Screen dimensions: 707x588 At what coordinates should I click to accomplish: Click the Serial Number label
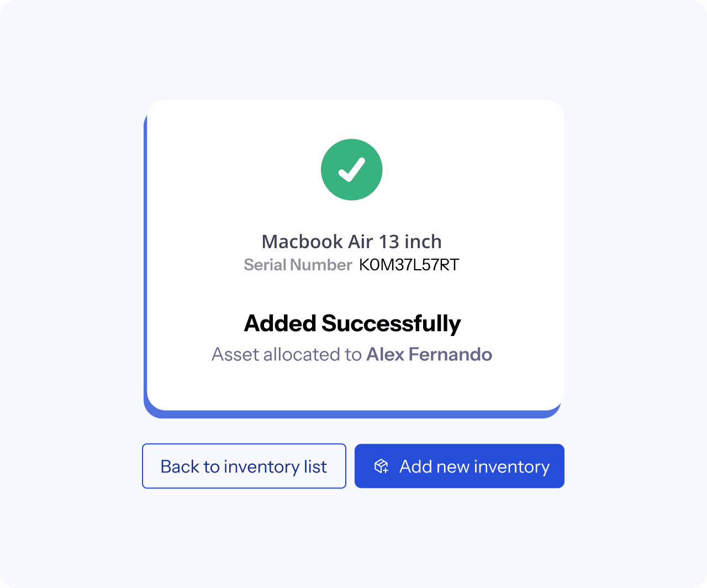pos(298,265)
